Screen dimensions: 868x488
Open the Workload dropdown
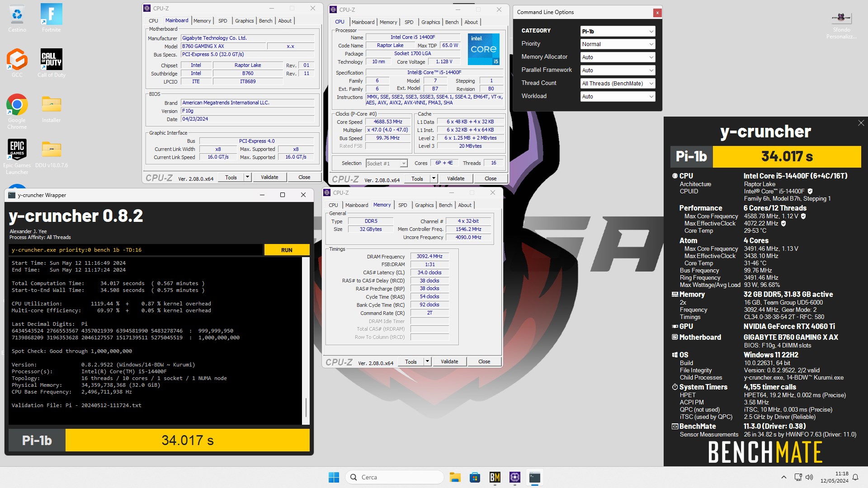point(618,97)
